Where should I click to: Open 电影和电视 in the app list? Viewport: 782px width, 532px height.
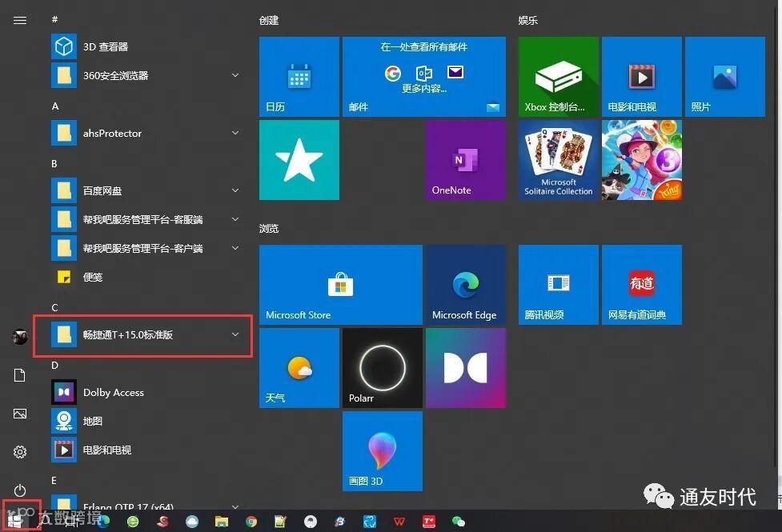[x=145, y=450]
